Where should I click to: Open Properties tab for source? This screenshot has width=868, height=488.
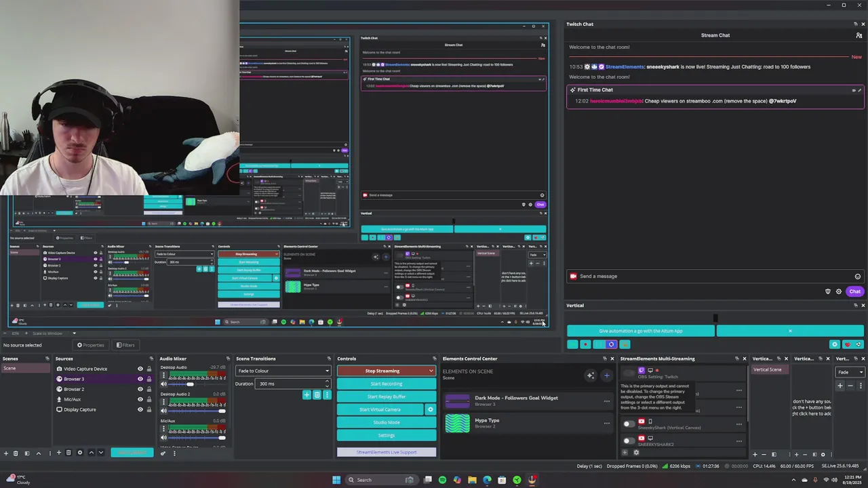[91, 345]
